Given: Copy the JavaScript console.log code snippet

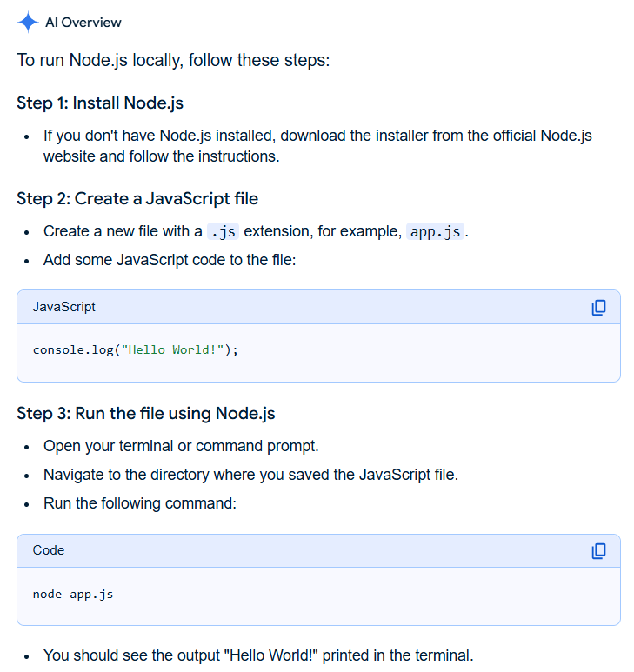Looking at the screenshot, I should tap(598, 308).
